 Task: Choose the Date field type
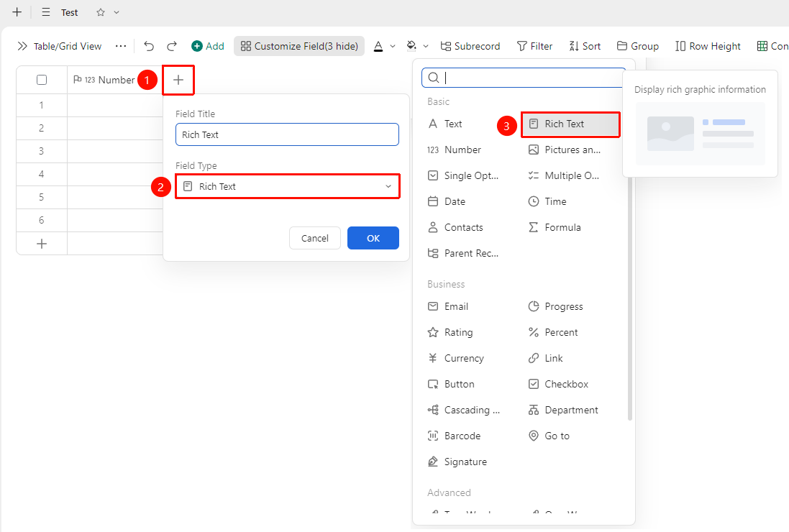click(x=447, y=201)
